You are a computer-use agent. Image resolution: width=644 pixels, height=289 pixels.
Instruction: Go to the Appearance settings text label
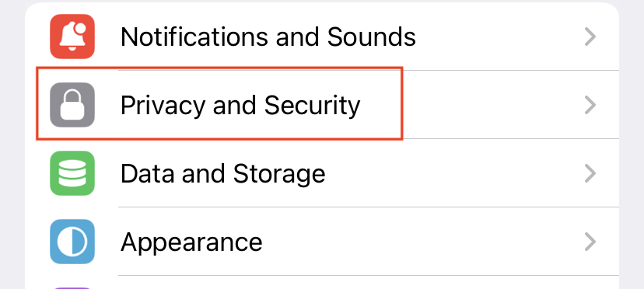click(x=191, y=242)
